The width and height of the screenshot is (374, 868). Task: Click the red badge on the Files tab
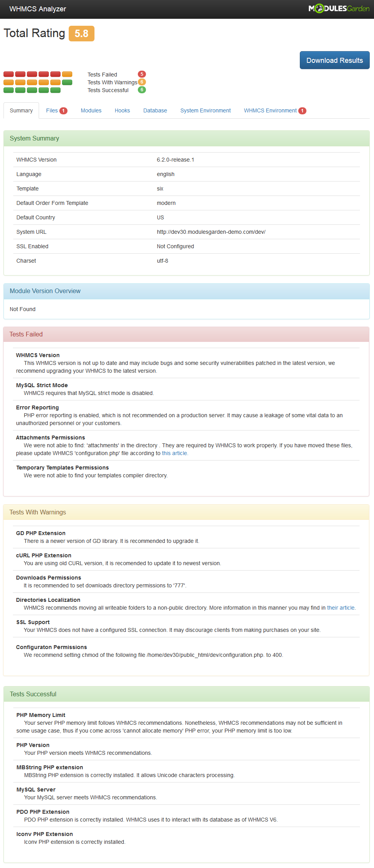pos(63,111)
